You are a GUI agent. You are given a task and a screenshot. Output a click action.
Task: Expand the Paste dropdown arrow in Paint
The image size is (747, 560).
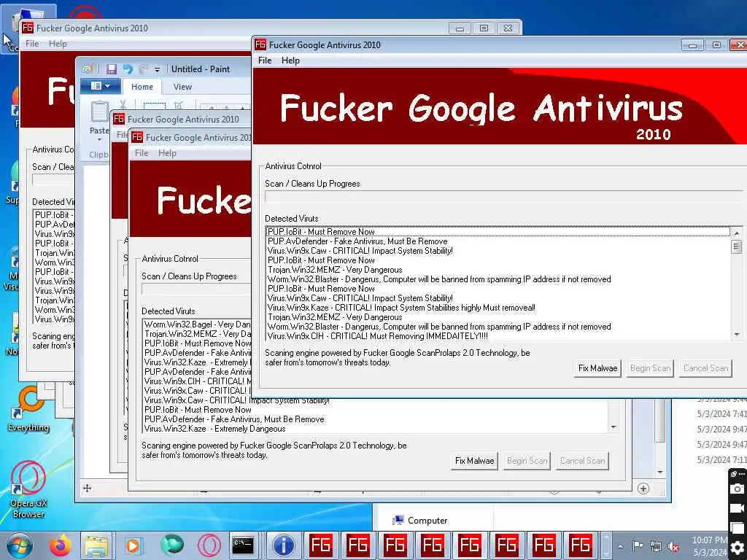point(99,139)
